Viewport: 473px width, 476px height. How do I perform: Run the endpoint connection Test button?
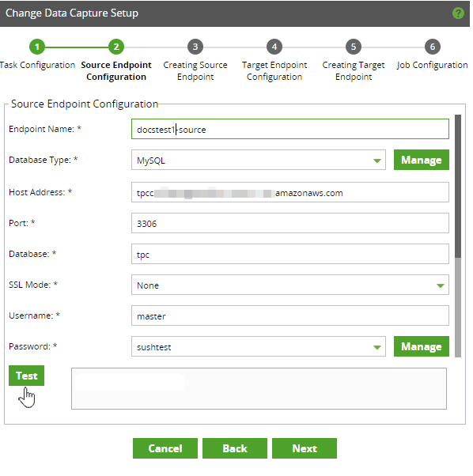[26, 376]
